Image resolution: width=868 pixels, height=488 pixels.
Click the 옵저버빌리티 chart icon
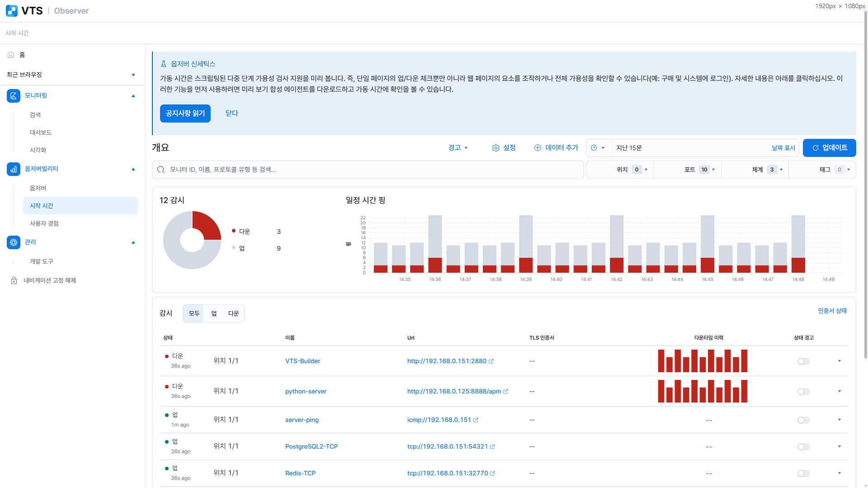14,169
